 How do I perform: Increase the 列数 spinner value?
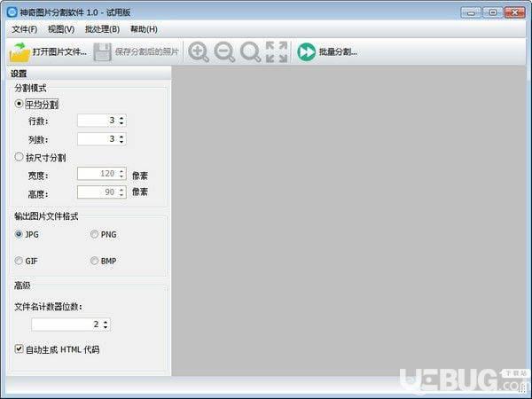click(121, 136)
